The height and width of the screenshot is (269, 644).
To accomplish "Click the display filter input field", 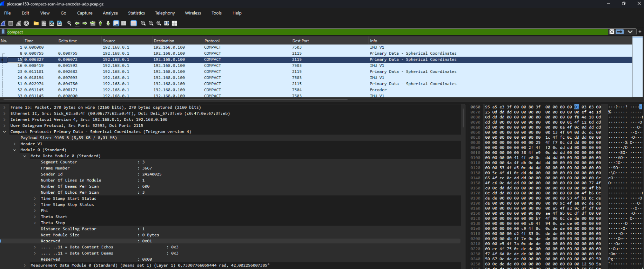I will pos(307,32).
